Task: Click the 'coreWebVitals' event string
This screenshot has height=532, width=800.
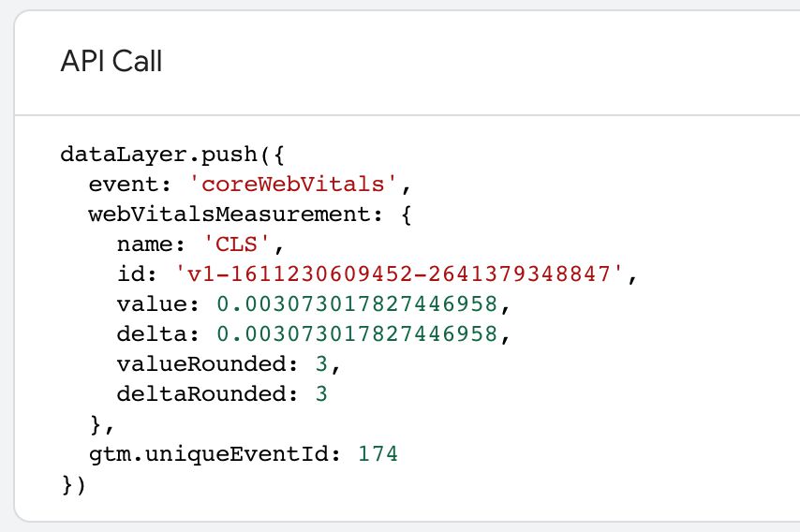Action: (x=293, y=185)
